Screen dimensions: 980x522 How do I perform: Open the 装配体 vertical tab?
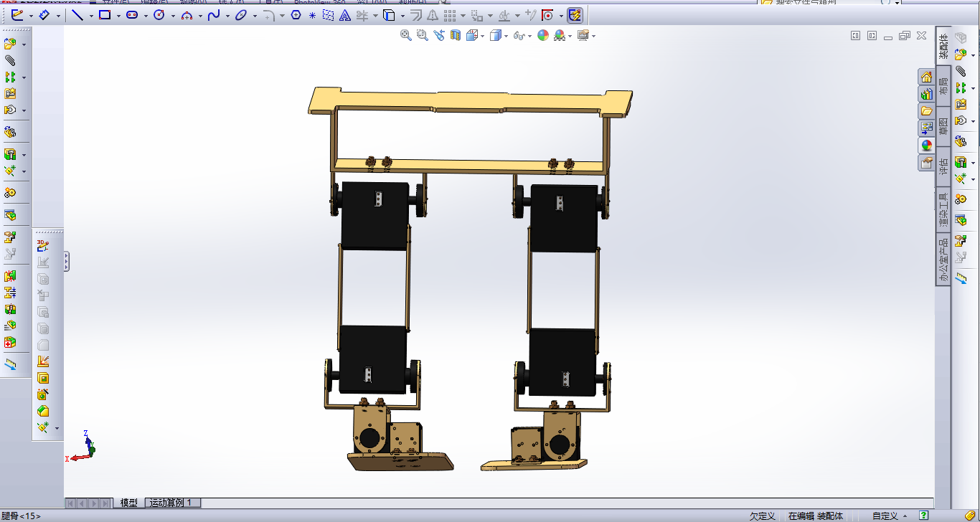pyautogui.click(x=943, y=47)
